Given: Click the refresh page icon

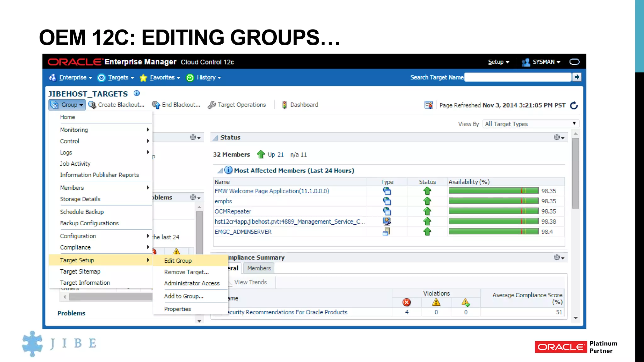Looking at the screenshot, I should pyautogui.click(x=574, y=105).
